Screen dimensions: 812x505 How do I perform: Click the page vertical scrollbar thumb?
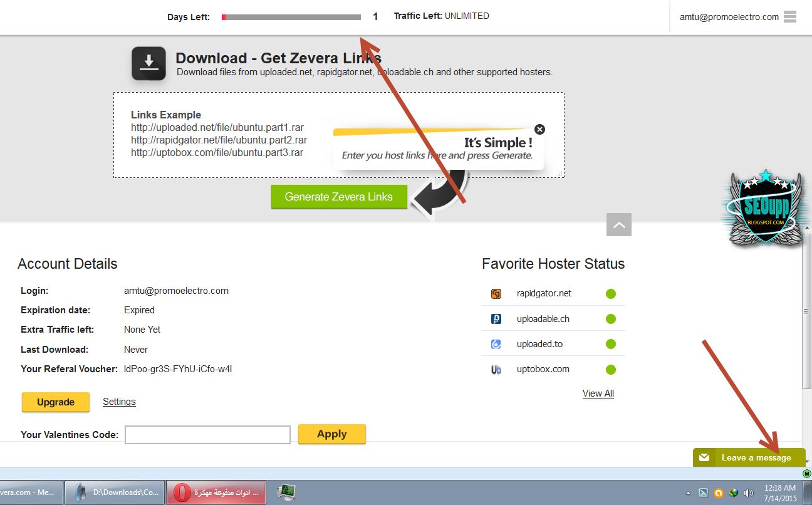(x=807, y=311)
